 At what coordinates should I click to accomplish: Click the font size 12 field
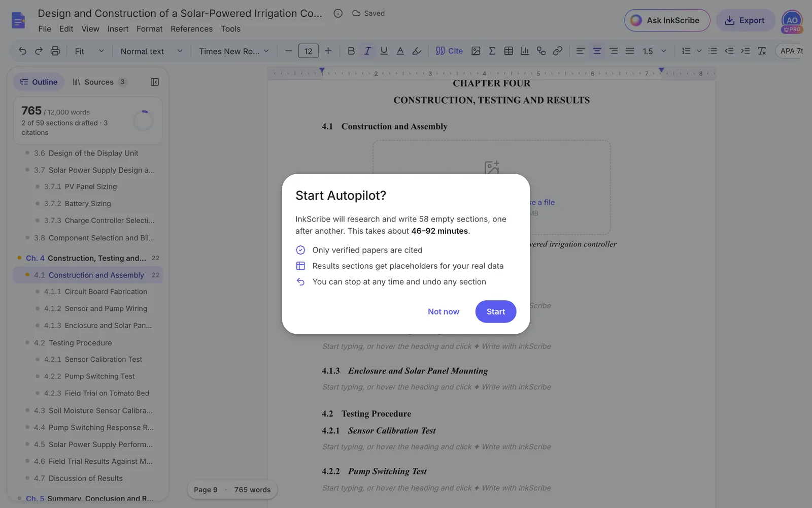[308, 51]
